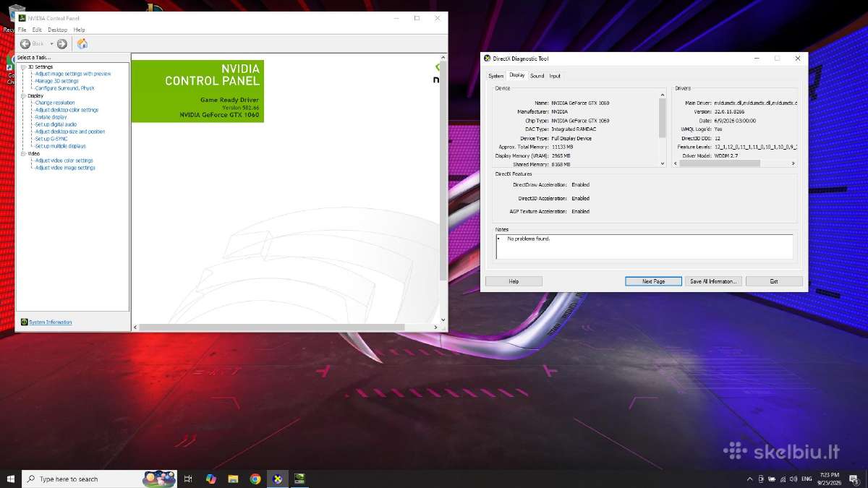This screenshot has width=868, height=488.
Task: Open Adjust image settings with preview
Action: tap(73, 74)
